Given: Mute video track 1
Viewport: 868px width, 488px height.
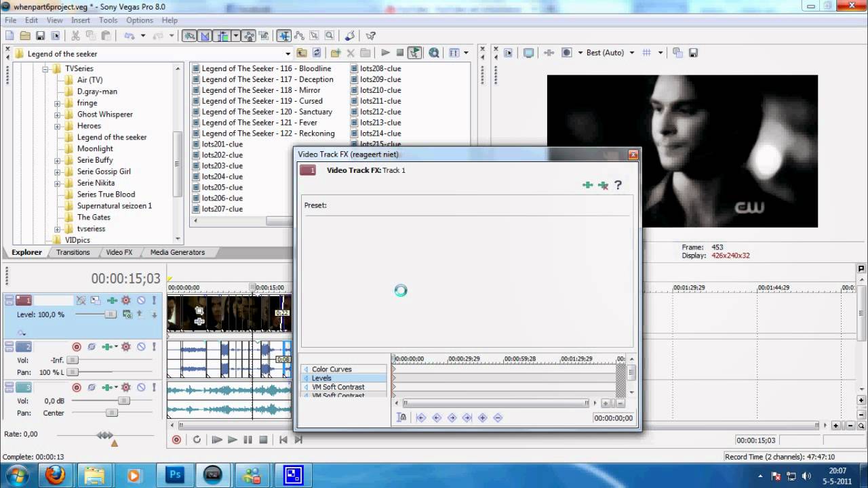Looking at the screenshot, I should (141, 300).
